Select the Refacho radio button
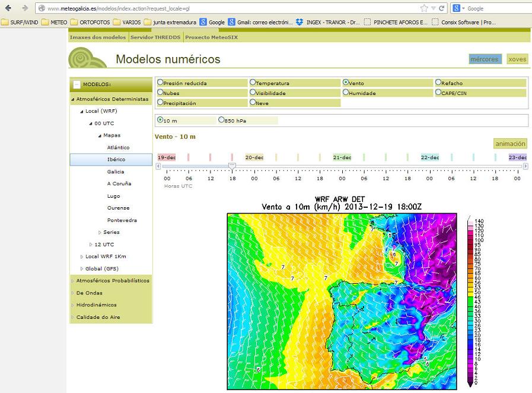The image size is (532, 393). 438,82
